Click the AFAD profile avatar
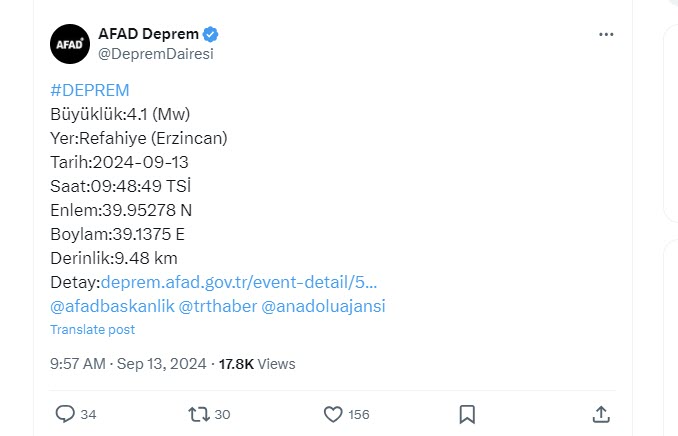This screenshot has width=678, height=436. click(70, 43)
